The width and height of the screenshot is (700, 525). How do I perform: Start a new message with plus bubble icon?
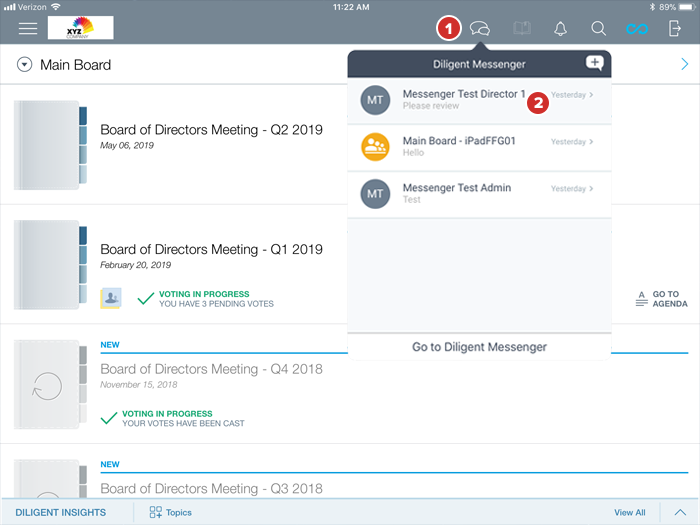[594, 64]
